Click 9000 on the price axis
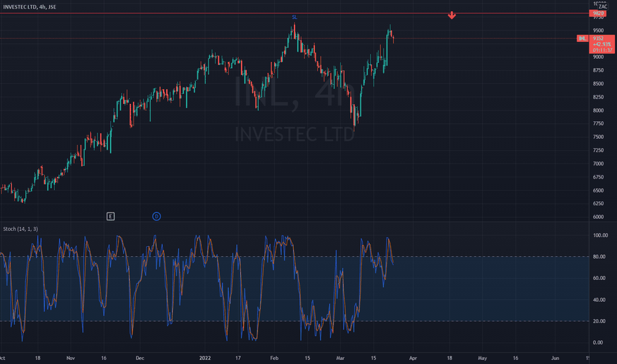Screen dimensions: 617x364 click(598, 57)
